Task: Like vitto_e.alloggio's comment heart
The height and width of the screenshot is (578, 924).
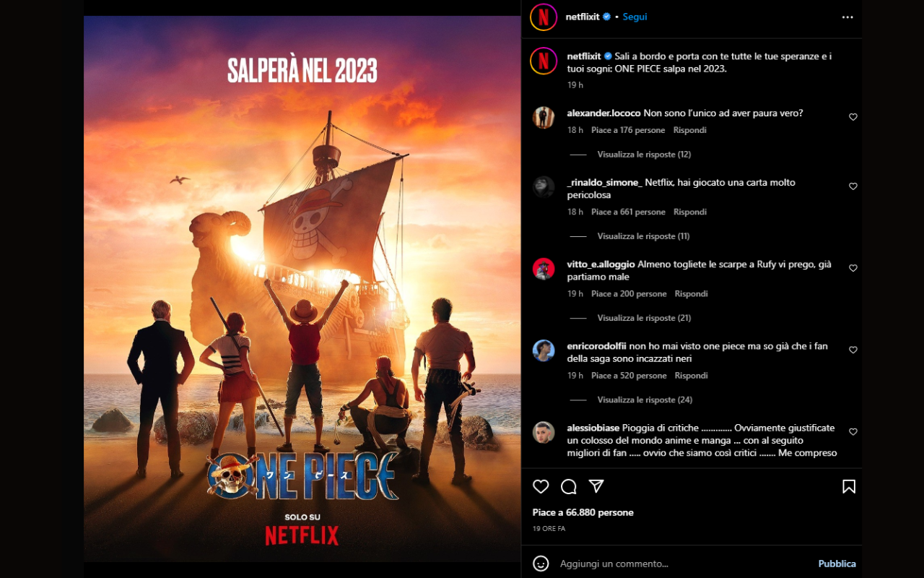Action: click(x=853, y=268)
